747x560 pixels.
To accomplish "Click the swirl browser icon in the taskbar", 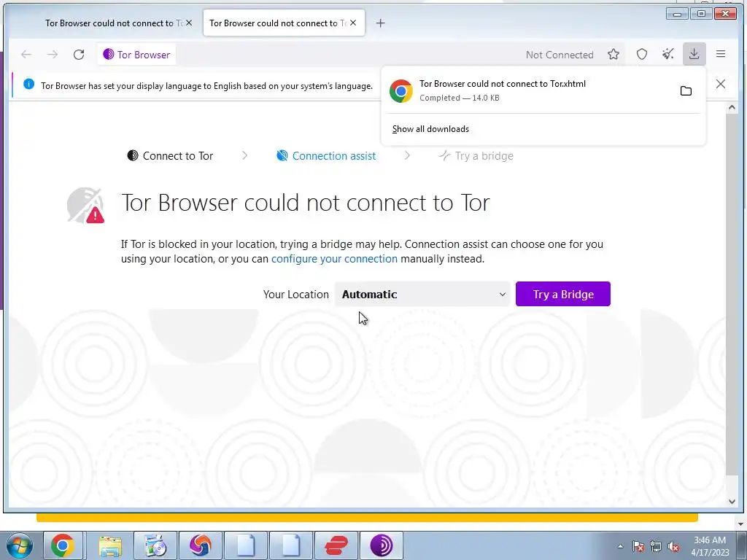I will coord(201,545).
